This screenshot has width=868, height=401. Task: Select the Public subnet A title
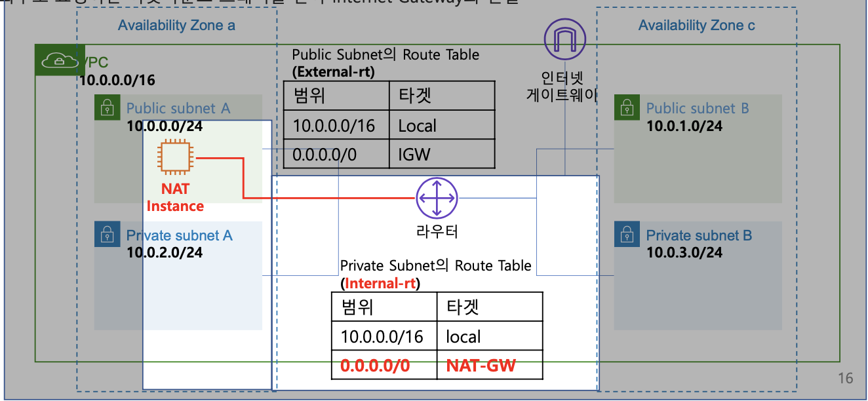point(178,108)
